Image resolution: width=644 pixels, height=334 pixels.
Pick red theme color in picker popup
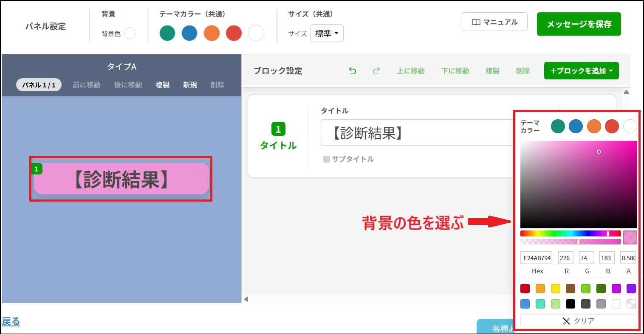click(612, 126)
